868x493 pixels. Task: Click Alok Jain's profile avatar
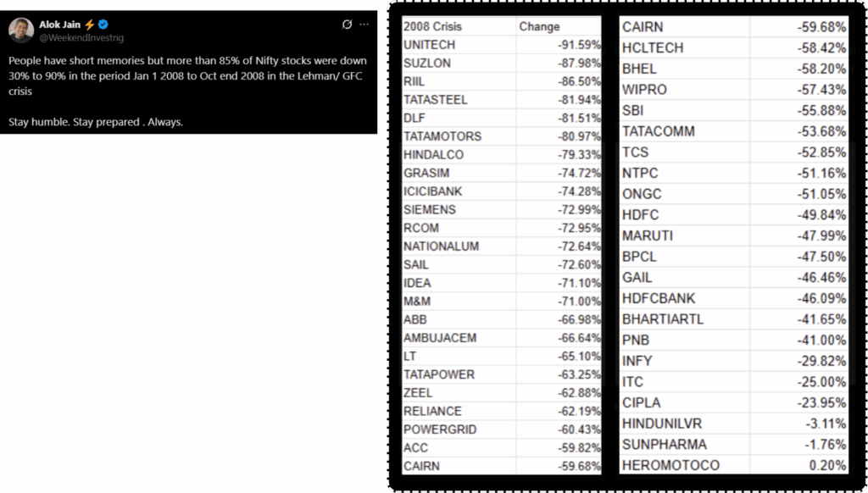click(x=21, y=30)
